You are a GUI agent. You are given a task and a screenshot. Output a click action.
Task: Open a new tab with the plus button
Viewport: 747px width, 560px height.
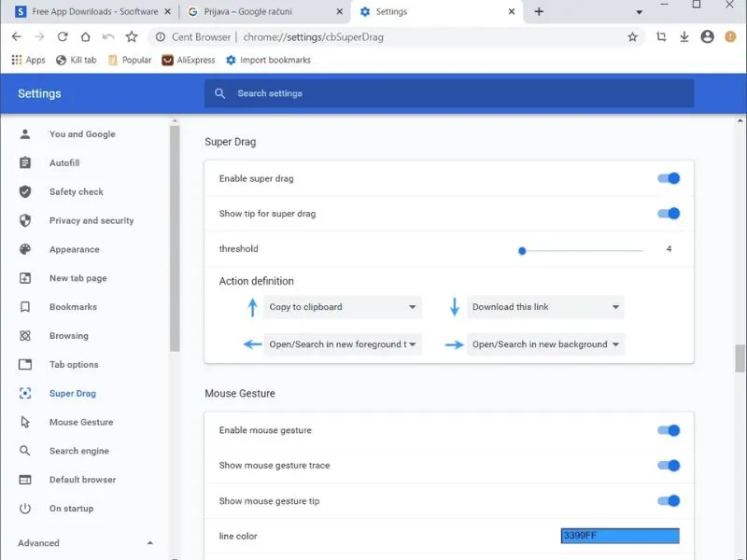pyautogui.click(x=539, y=11)
